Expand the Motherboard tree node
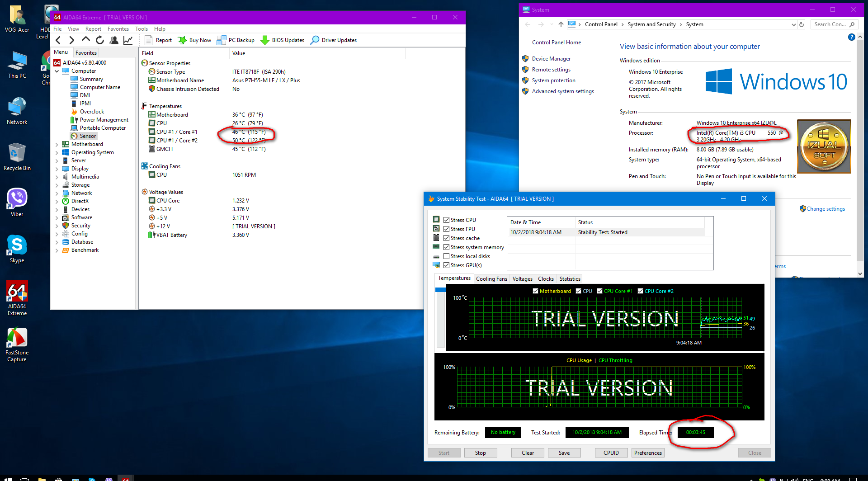Viewport: 868px width, 481px height. [x=57, y=145]
